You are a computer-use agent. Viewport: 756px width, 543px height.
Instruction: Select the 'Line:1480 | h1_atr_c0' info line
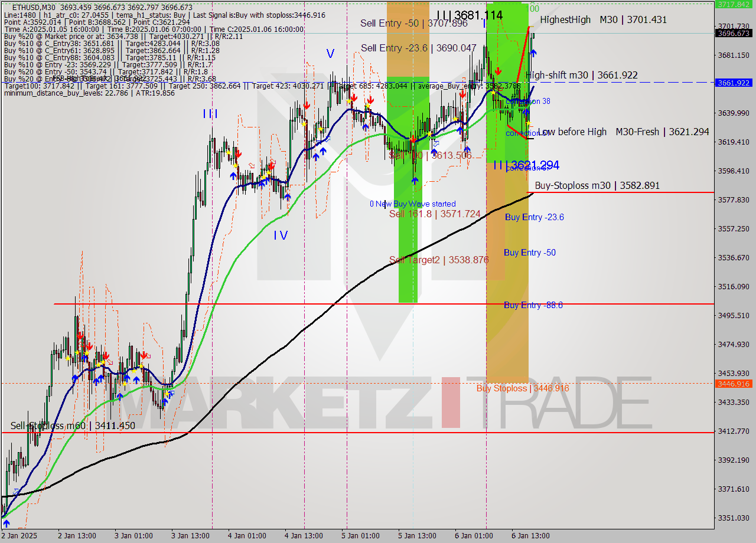(x=165, y=15)
